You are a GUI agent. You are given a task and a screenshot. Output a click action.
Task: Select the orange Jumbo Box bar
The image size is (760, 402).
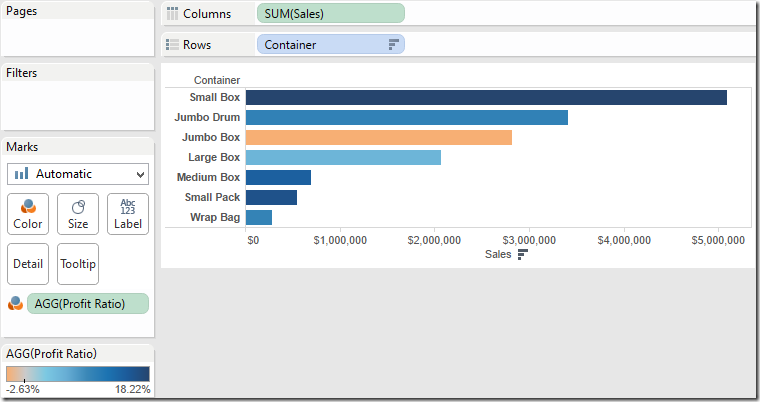[378, 137]
